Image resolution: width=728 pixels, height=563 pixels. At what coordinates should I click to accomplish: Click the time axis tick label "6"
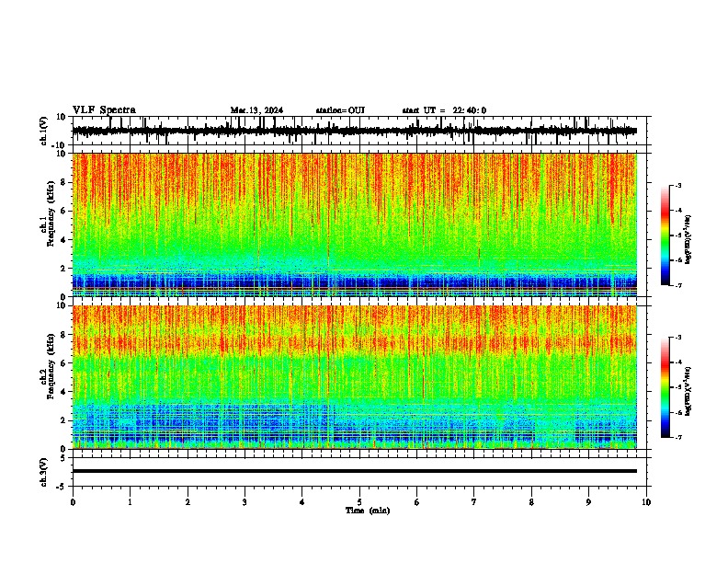coord(417,502)
